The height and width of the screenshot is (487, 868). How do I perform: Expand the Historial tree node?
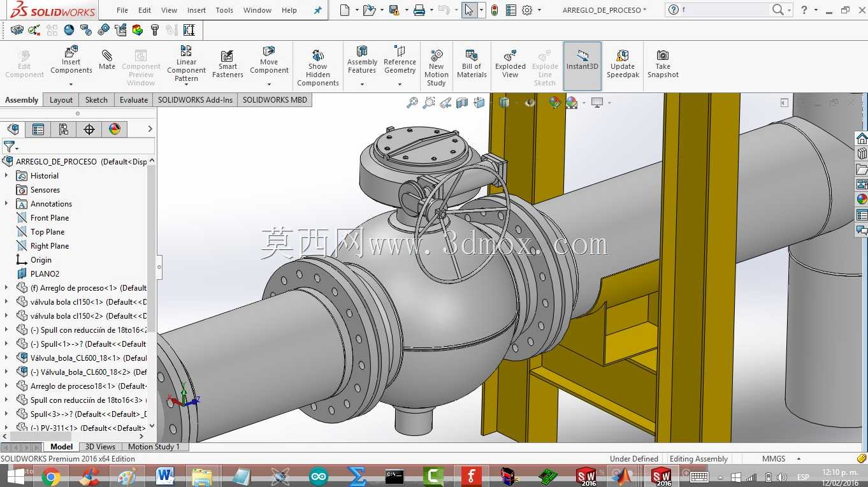tap(6, 175)
